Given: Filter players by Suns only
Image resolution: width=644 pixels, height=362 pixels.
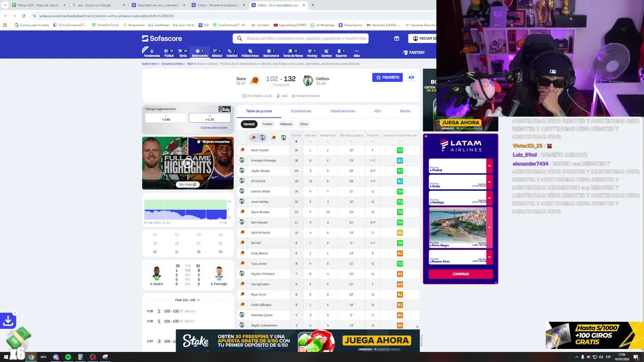Looking at the screenshot, I should (x=274, y=137).
